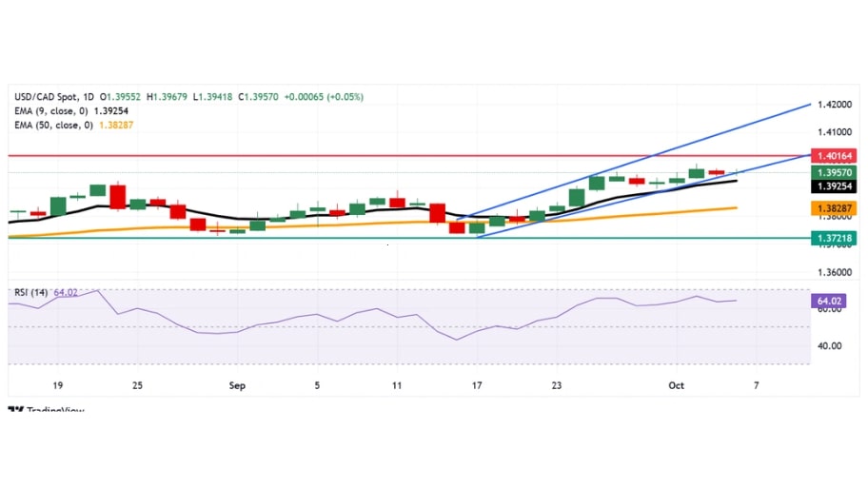Select the black 1.39254 EMA price tag
Viewport: 868px width, 488px height.
point(833,186)
